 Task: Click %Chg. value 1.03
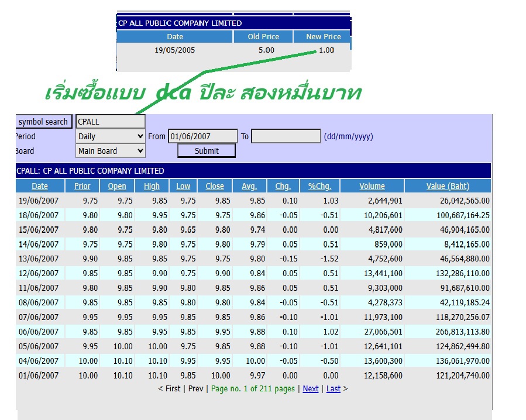(x=331, y=201)
